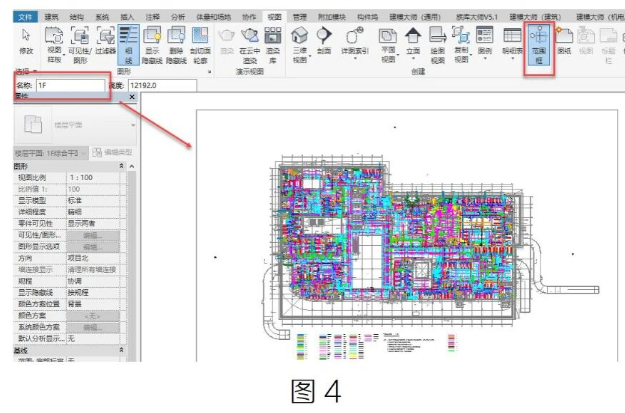This screenshot has height=413, width=625.
Task: Click the 图例 (Legends) tool
Action: [x=485, y=41]
